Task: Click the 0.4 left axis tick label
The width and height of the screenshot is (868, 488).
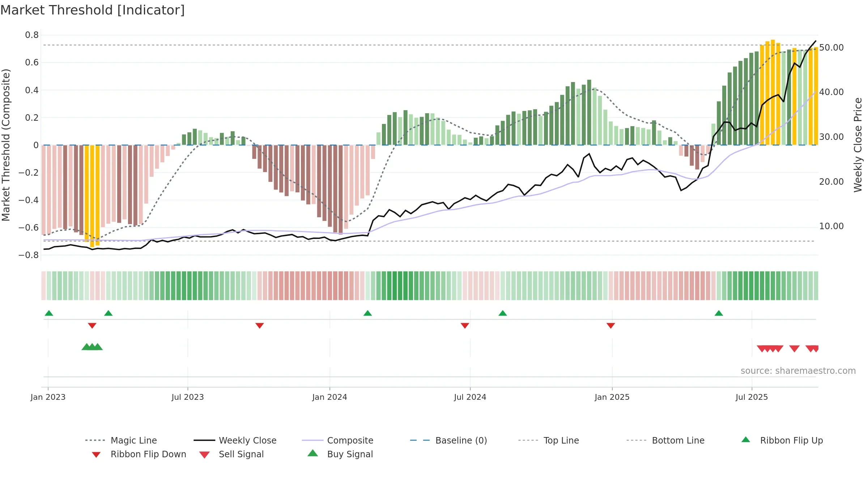Action: point(32,90)
